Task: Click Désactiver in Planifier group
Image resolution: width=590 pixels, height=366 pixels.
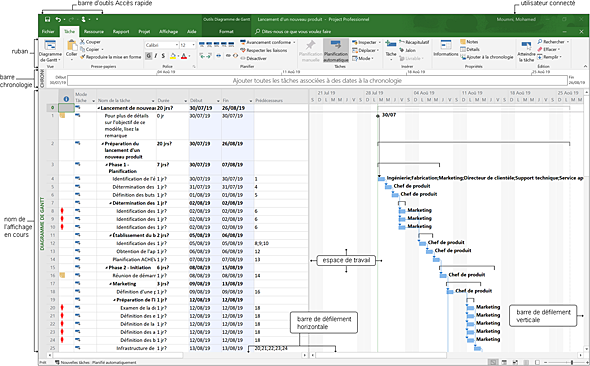Action: 253,58
